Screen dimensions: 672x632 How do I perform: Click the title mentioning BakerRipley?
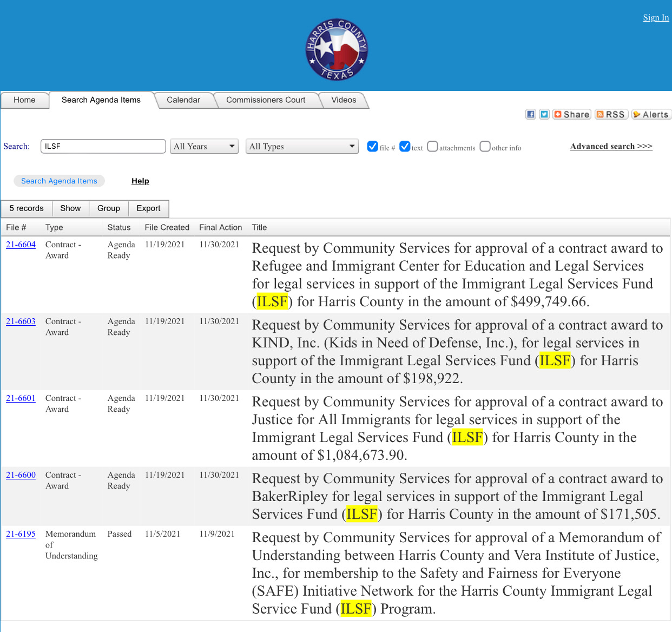point(457,496)
